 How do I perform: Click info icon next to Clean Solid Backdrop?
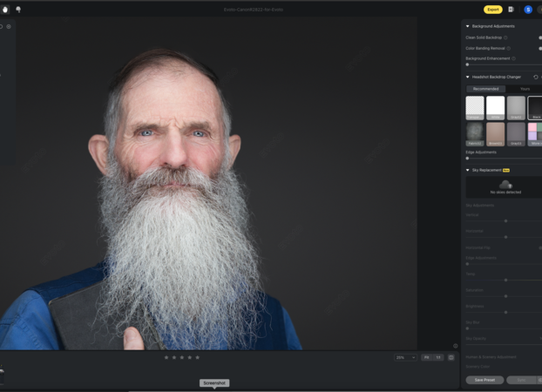[x=505, y=37]
